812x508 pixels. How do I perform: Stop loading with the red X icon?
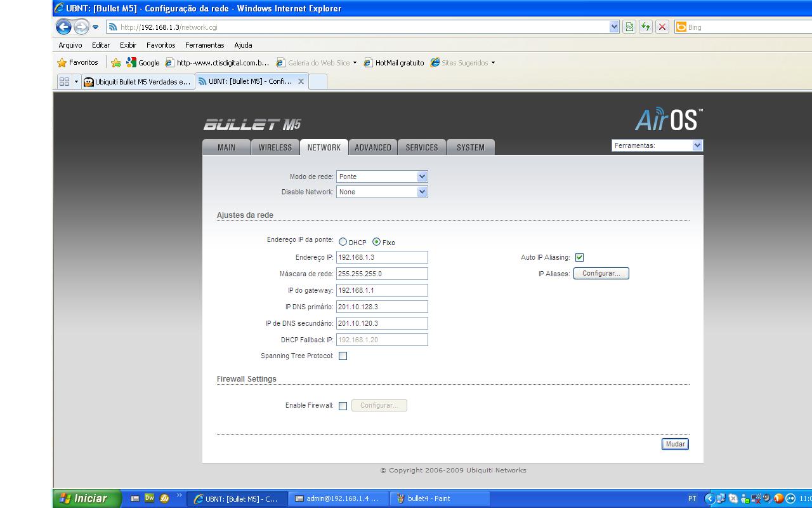(662, 27)
